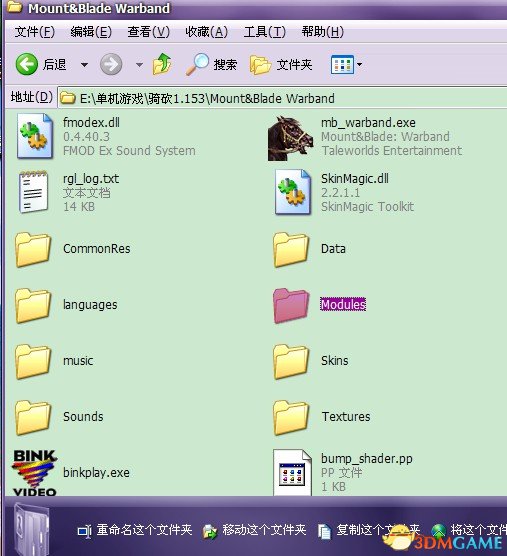The height and width of the screenshot is (556, 507).
Task: Open the 查看(V) menu
Action: pos(149,32)
